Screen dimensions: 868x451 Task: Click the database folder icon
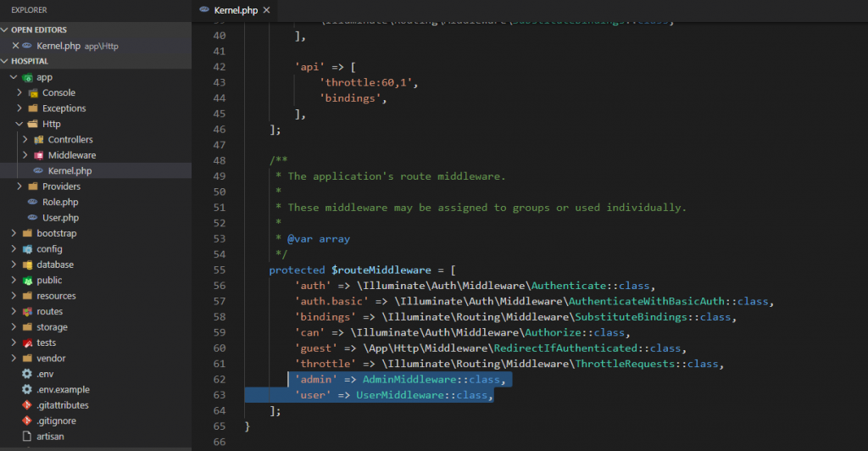27,264
